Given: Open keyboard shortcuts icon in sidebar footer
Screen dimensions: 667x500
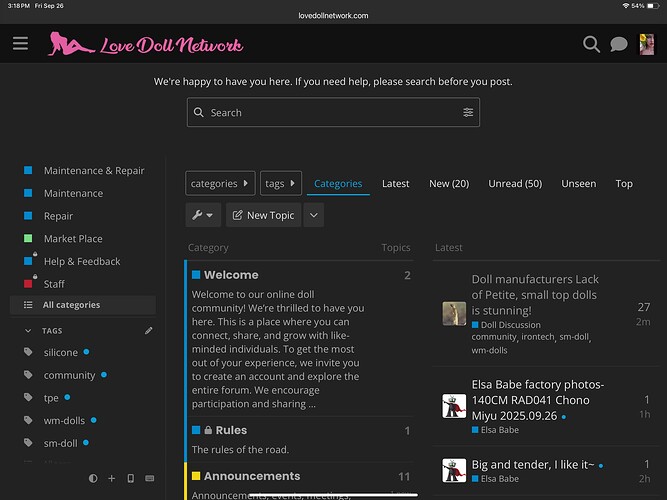Looking at the screenshot, I should click(x=149, y=479).
